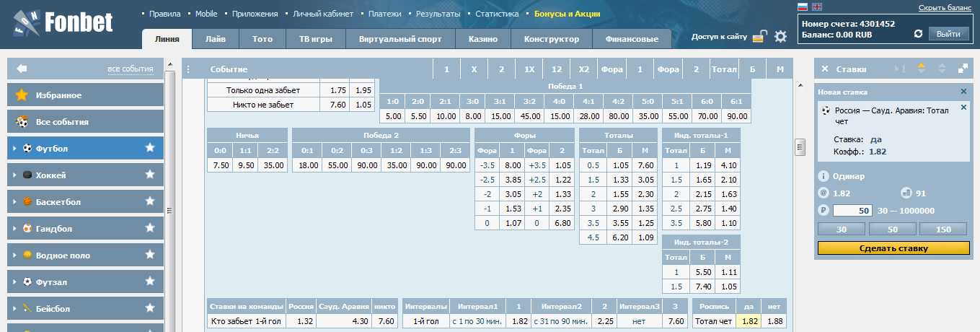The image size is (980, 332).
Task: Click the Правила link
Action: [x=164, y=14]
